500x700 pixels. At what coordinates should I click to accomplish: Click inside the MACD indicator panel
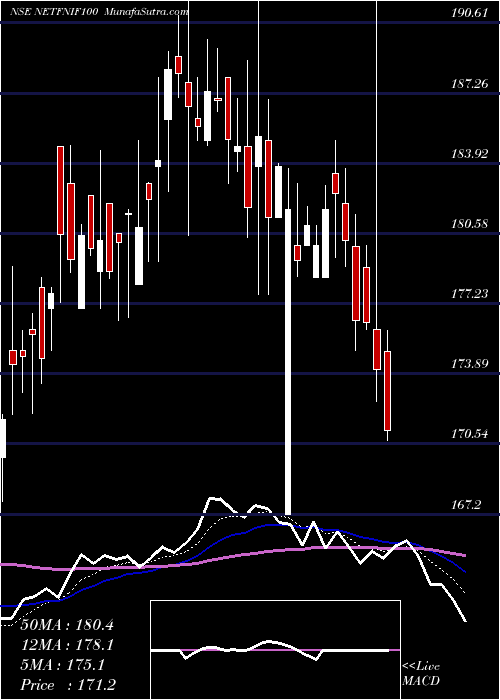click(275, 650)
